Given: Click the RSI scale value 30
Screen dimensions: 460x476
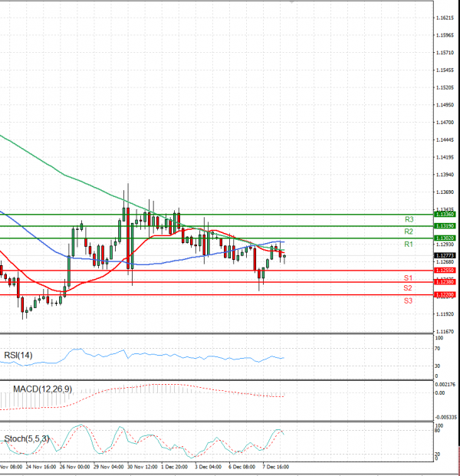Looking at the screenshot, I should 438,366.
